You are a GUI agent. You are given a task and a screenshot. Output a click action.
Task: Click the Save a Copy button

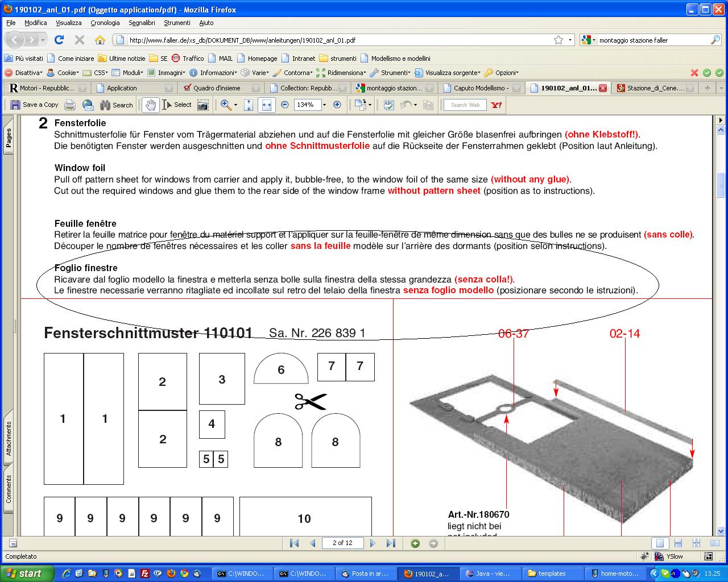coord(34,105)
